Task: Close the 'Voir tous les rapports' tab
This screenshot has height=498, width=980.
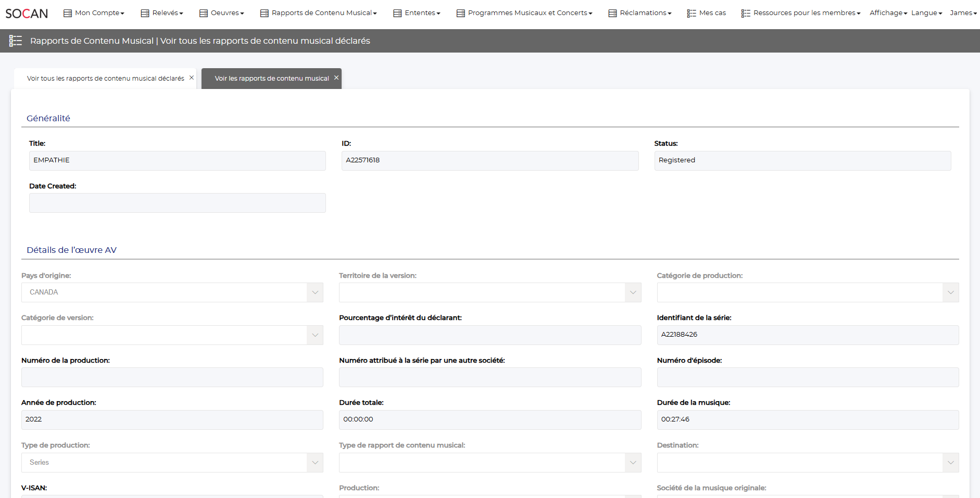Action: tap(192, 78)
